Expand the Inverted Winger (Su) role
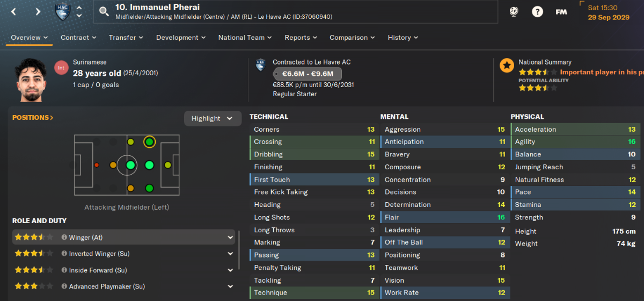Viewport: 644px width, 301px height. 230,254
